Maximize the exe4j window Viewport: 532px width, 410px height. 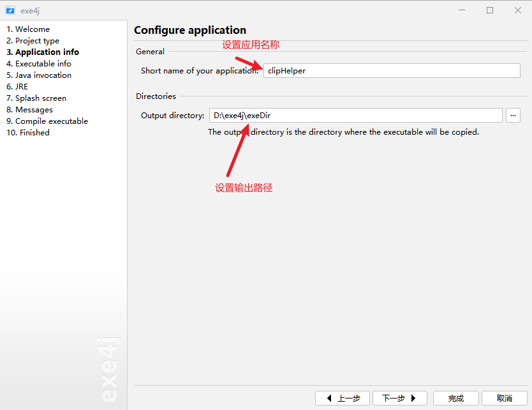tap(490, 10)
